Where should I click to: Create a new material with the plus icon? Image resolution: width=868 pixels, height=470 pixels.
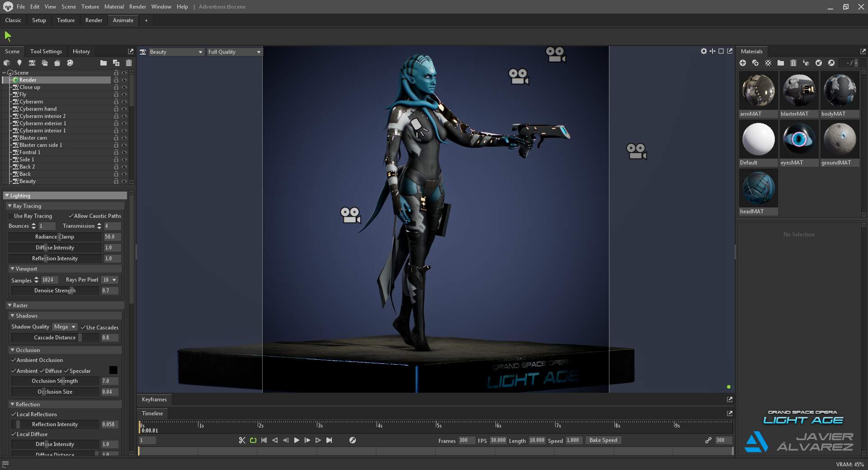743,63
